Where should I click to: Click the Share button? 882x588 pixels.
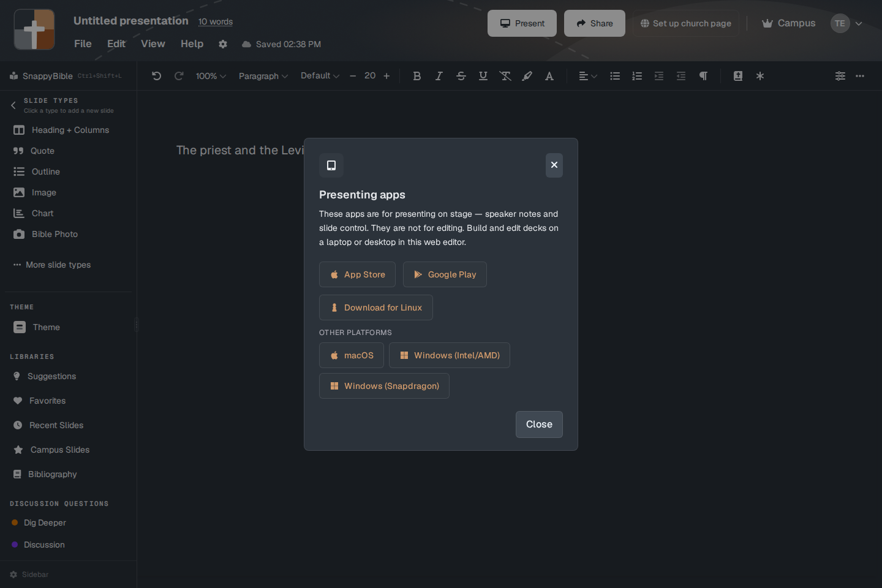point(595,23)
